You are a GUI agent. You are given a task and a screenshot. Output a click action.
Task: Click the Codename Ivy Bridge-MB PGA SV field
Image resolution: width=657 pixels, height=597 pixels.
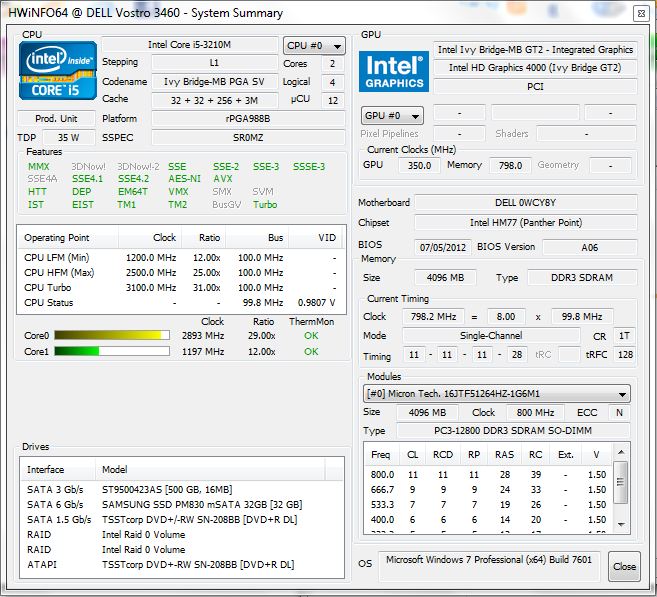pos(214,82)
